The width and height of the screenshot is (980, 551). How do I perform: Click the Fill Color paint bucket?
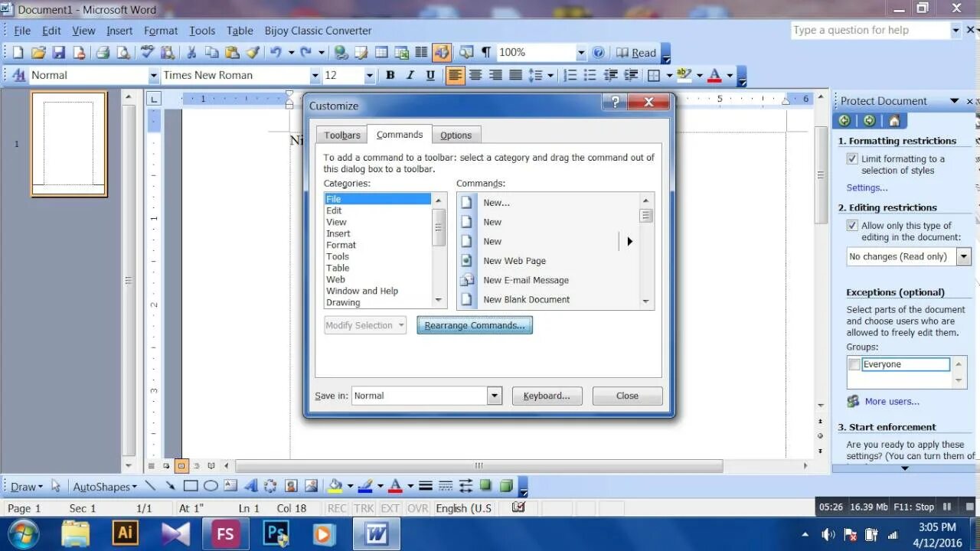335,486
